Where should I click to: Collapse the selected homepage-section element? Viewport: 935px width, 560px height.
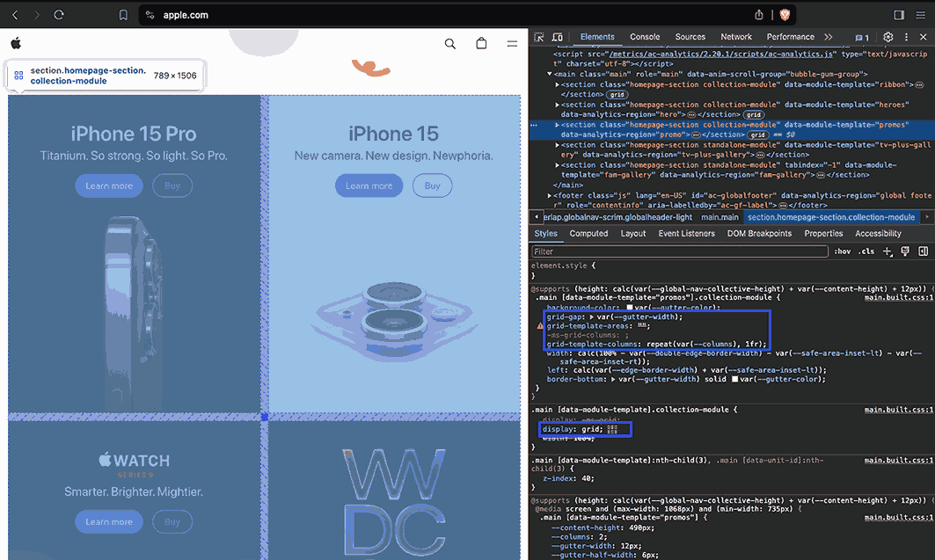click(x=557, y=124)
